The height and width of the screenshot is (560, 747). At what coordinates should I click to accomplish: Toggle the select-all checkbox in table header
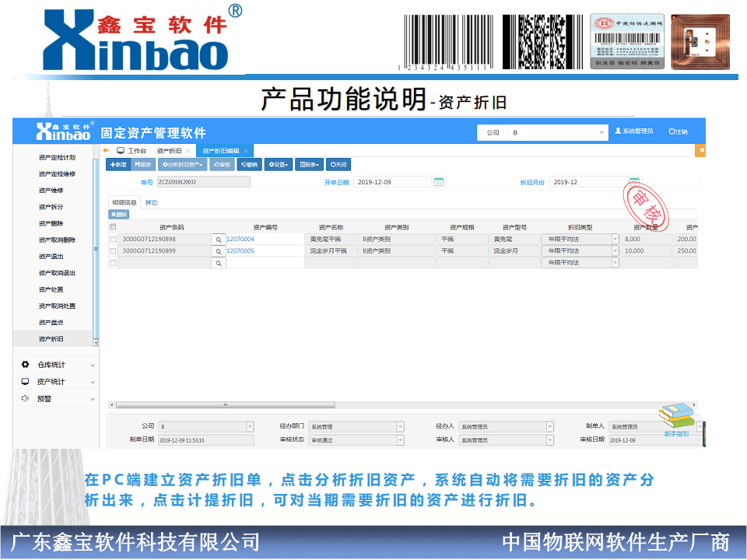[x=113, y=226]
